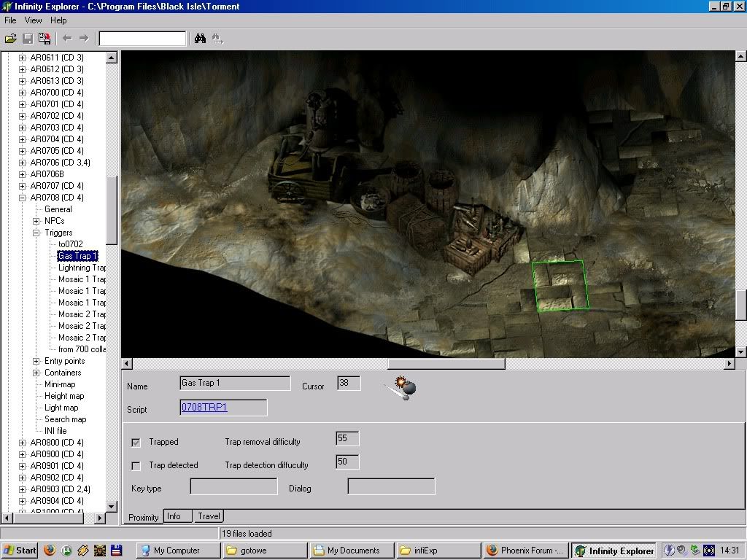The height and width of the screenshot is (560, 747).
Task: Select the Height map tree item
Action: coord(64,396)
